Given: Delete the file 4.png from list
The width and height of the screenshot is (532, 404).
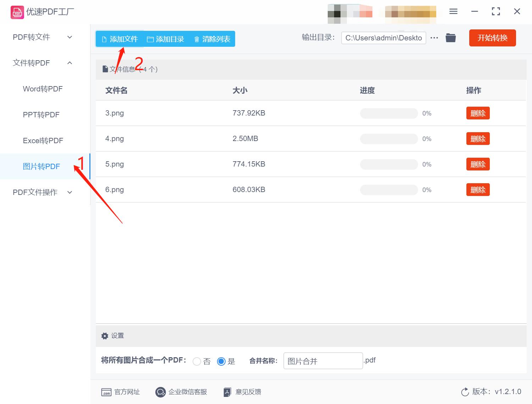Looking at the screenshot, I should pyautogui.click(x=478, y=139).
